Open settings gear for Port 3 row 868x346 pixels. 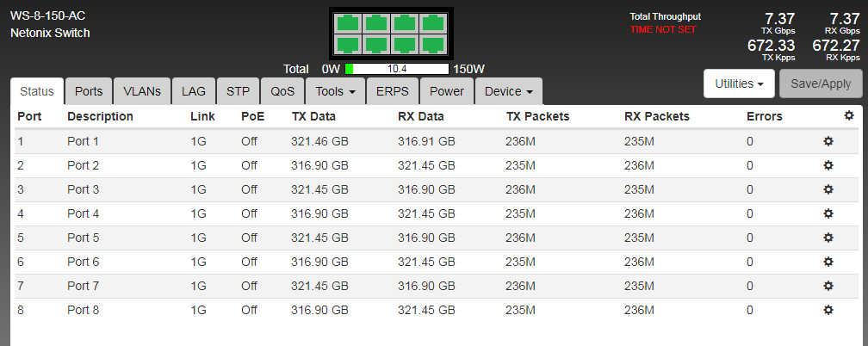(x=828, y=189)
